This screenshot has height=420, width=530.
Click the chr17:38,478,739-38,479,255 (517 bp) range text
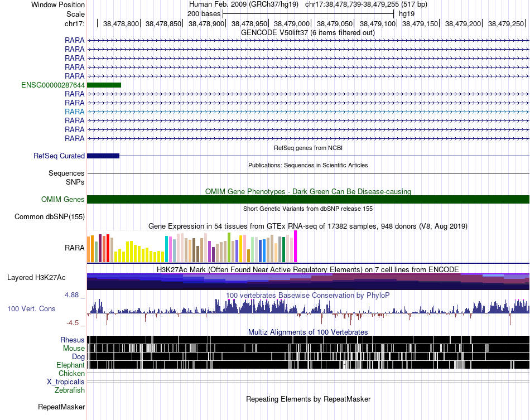click(366, 4)
